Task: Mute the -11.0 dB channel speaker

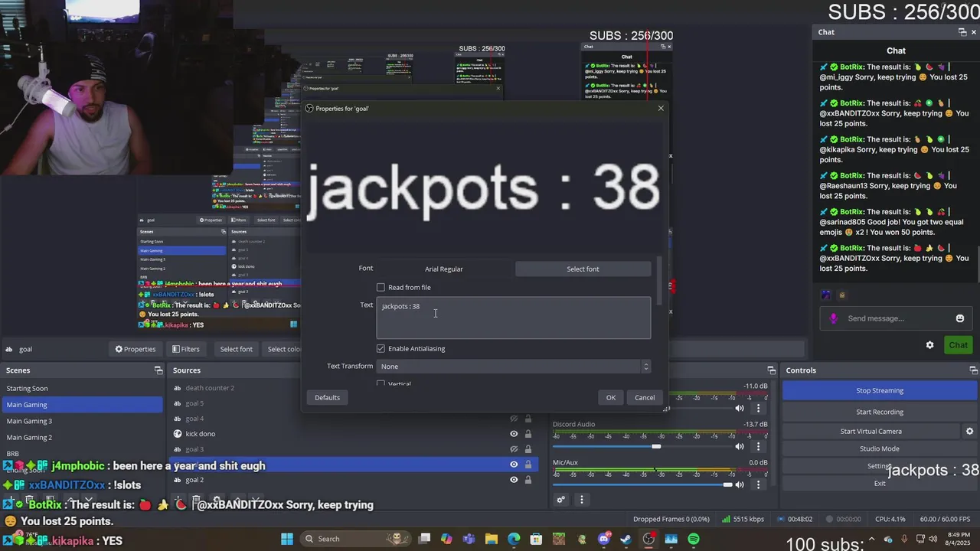Action: [739, 408]
